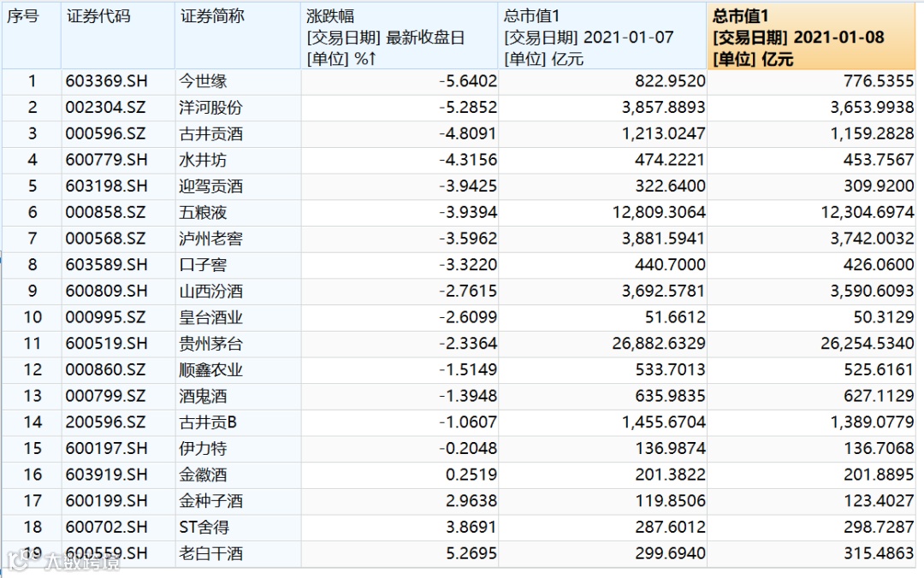
Task: Click the stock name 泸州老窖
Action: tap(210, 239)
